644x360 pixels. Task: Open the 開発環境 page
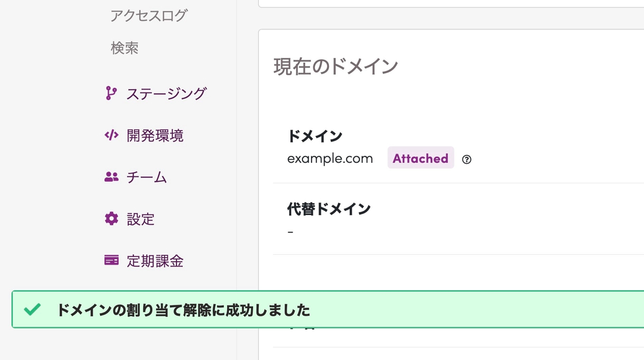tap(155, 135)
